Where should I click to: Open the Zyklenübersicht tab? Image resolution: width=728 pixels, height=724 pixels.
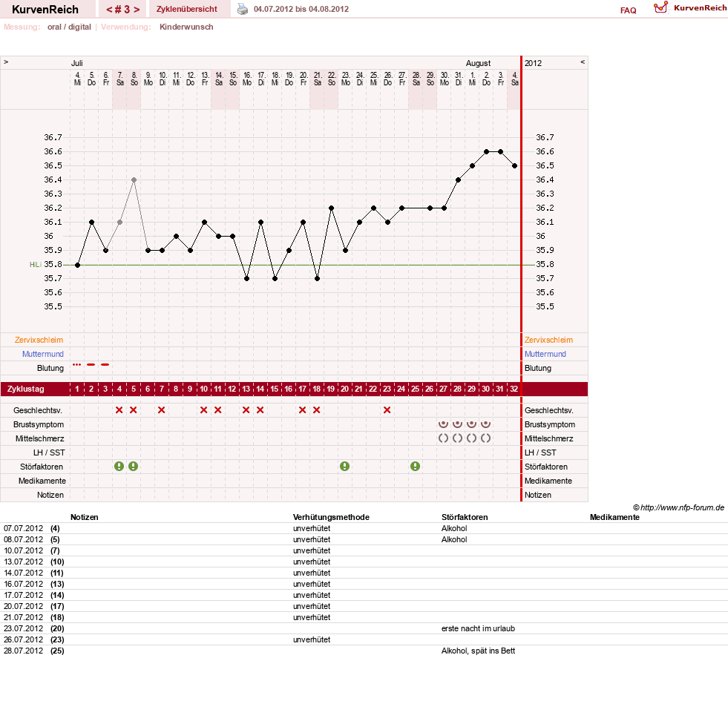click(x=187, y=10)
